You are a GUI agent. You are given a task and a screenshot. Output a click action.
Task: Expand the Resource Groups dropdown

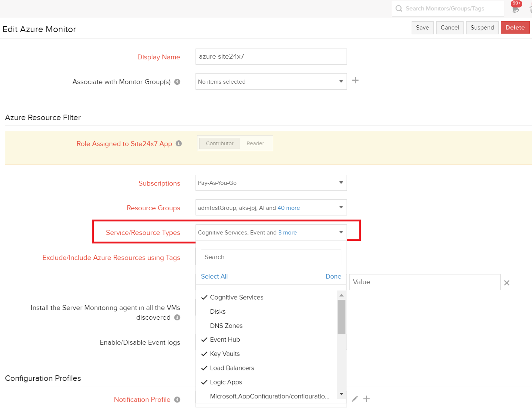[x=271, y=208]
